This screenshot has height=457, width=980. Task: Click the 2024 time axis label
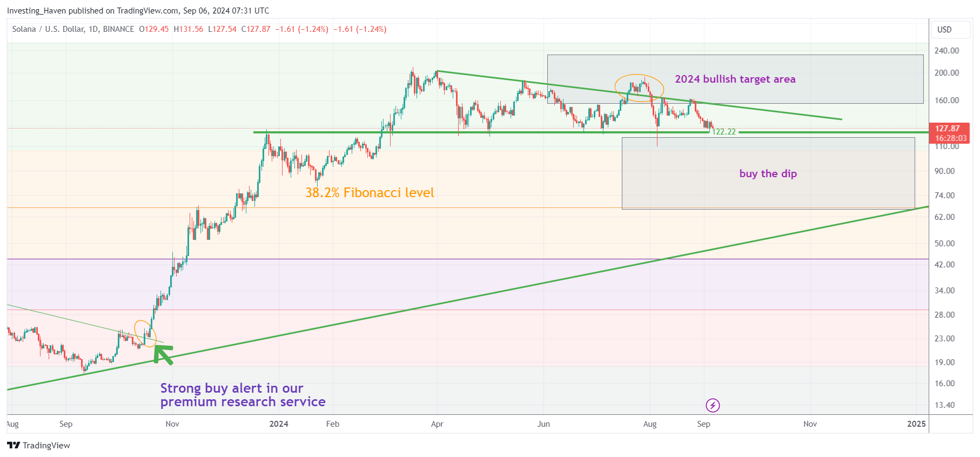279,424
